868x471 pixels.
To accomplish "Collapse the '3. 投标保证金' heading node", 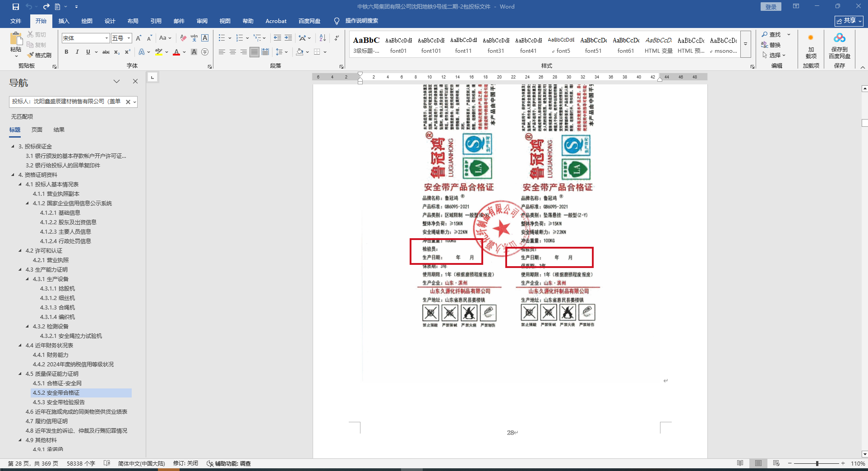I will [x=13, y=146].
